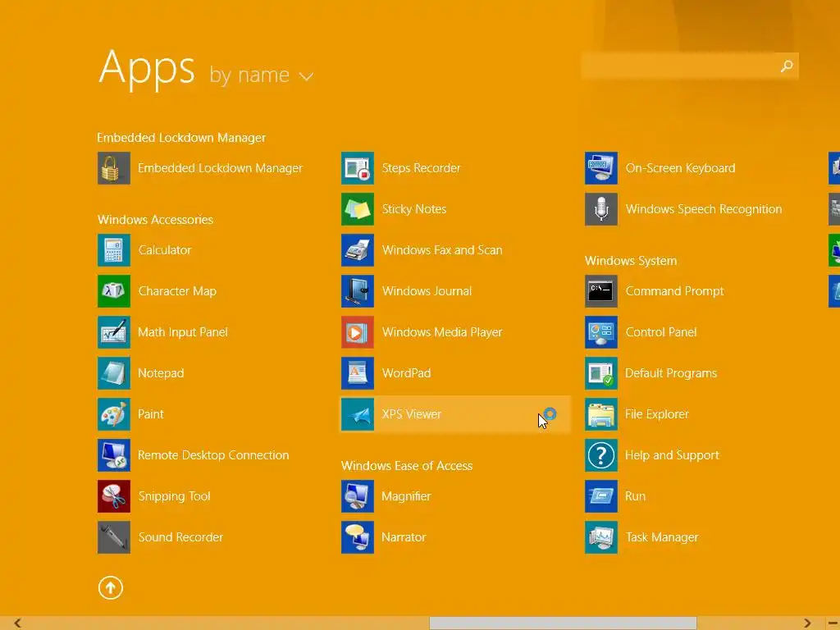Image resolution: width=840 pixels, height=630 pixels.
Task: Click the 'Windows Speech Recognition' label
Action: click(x=703, y=209)
